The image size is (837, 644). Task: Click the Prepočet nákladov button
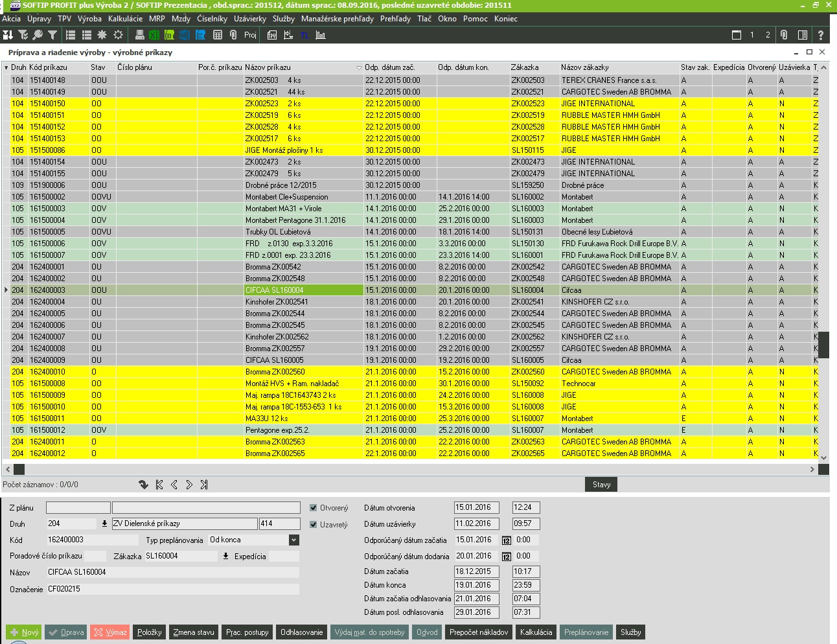[479, 632]
